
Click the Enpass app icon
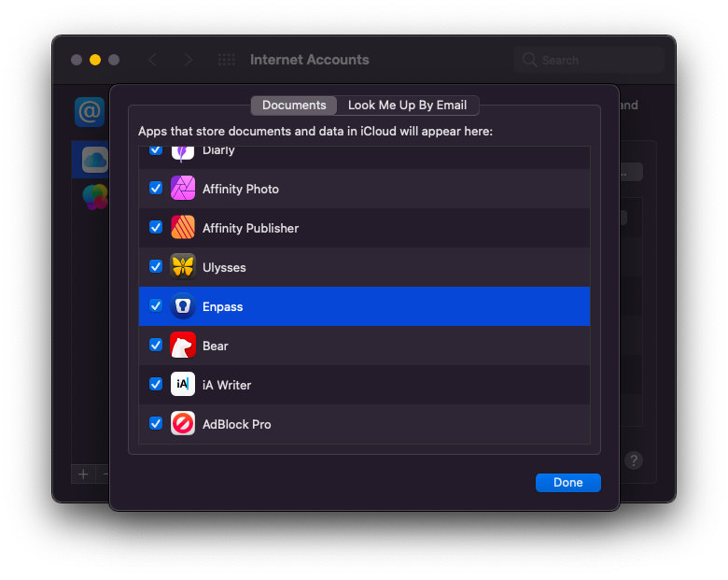tap(182, 305)
